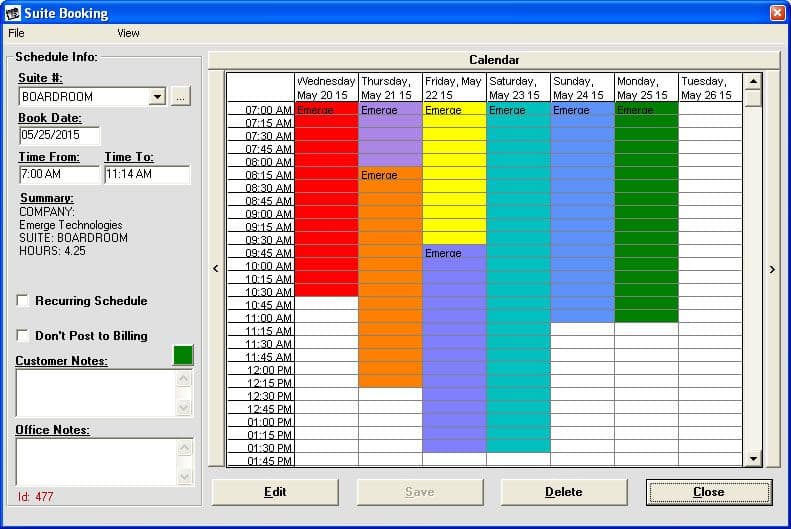Click Friday May 22 15 column header
The image size is (791, 529).
454,88
